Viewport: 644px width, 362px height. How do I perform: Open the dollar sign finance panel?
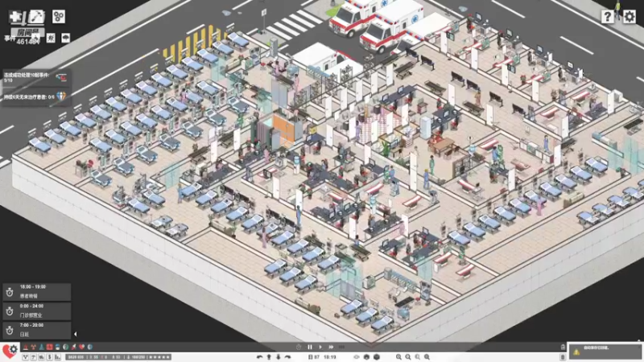[49, 357]
